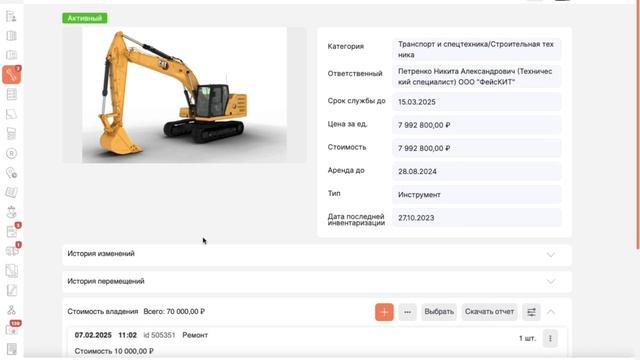640x360 pixels.
Task: Download report via Скачать отчет
Action: pos(489,312)
